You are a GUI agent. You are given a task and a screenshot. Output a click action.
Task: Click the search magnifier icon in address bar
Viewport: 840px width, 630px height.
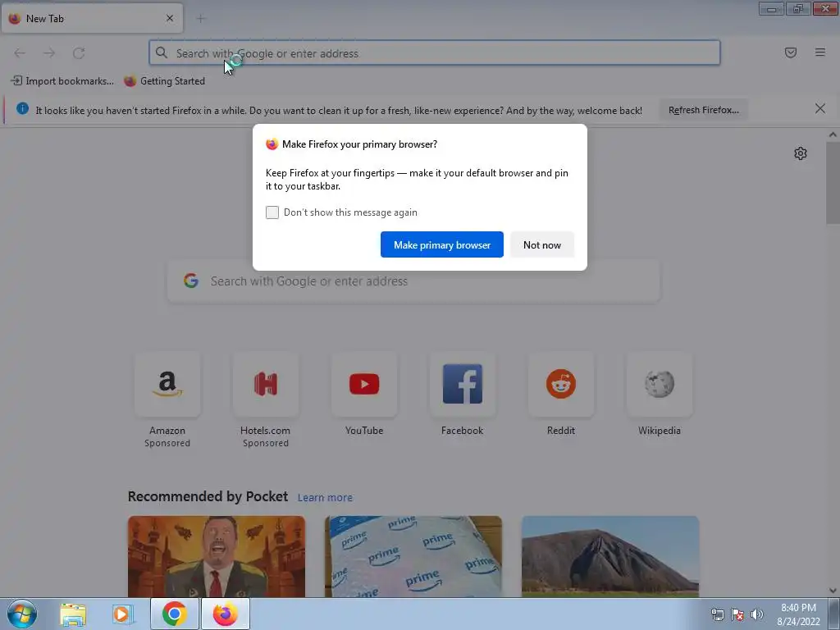162,52
